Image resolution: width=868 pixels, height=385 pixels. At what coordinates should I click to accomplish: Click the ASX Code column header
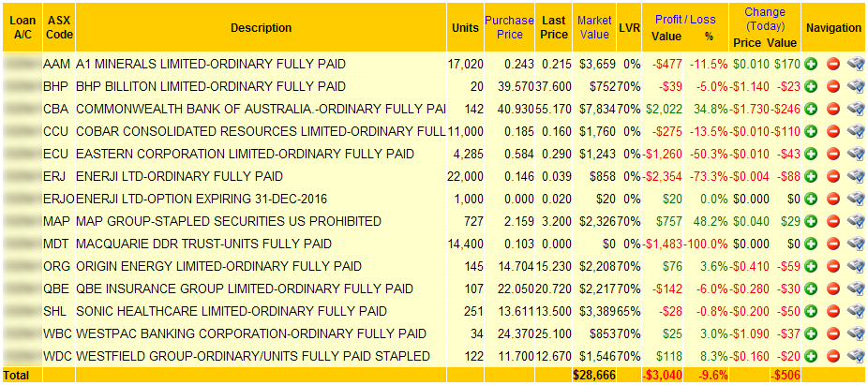(59, 27)
